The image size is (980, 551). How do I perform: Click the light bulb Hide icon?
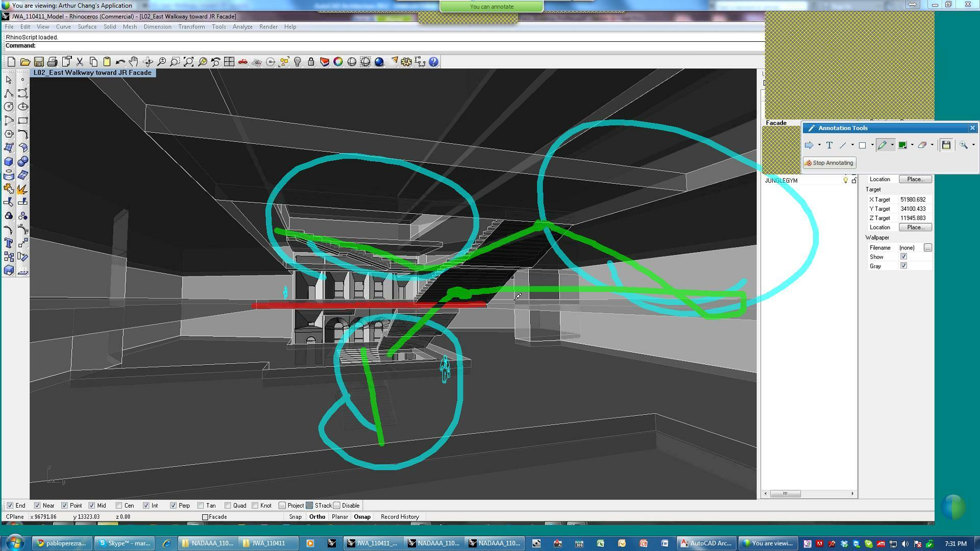[x=297, y=62]
